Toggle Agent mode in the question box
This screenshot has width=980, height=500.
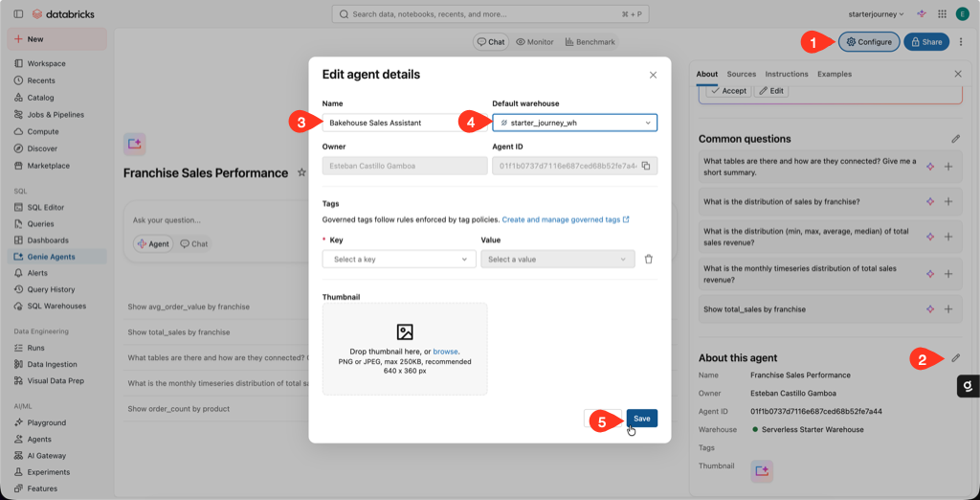(x=153, y=244)
